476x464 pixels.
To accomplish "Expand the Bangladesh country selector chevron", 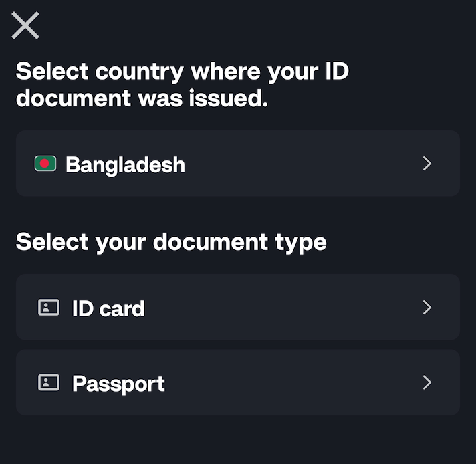I will tap(427, 164).
